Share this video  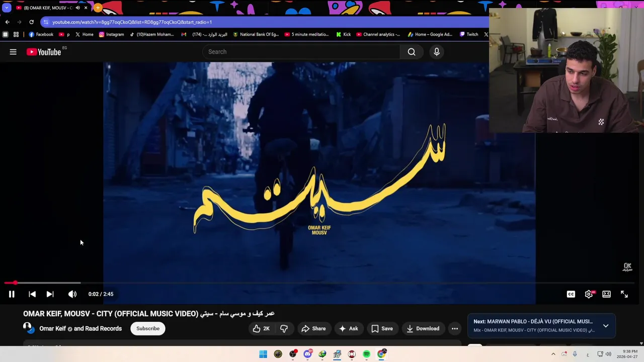(313, 328)
